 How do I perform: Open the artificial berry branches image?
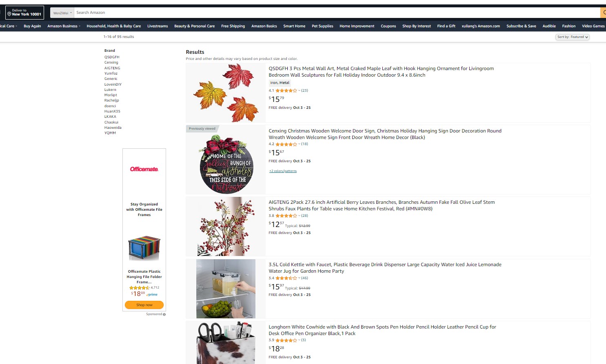[226, 227]
